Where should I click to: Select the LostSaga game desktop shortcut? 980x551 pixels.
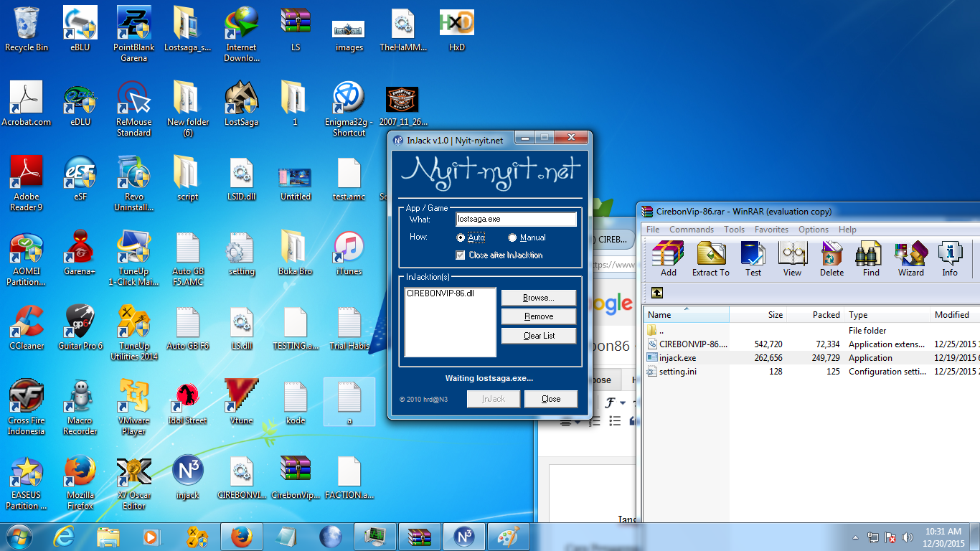click(x=242, y=103)
